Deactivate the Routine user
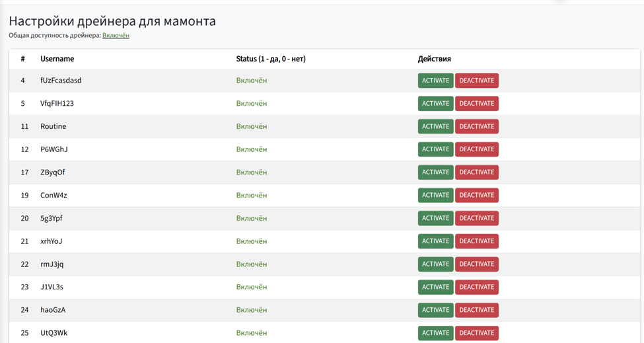 [x=477, y=126]
